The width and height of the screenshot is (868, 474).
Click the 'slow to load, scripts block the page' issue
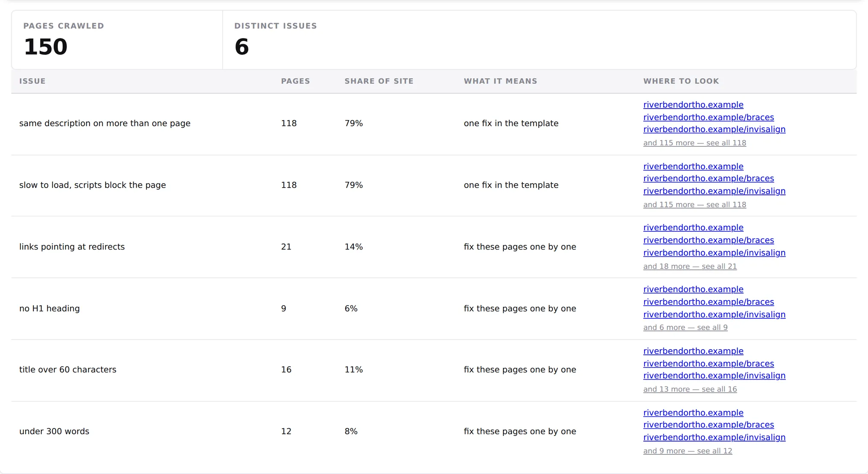click(x=92, y=185)
